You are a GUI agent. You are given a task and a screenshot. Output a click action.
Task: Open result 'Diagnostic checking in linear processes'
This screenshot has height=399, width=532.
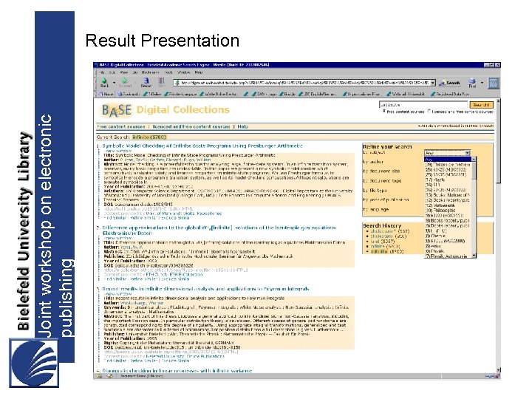[x=177, y=370]
